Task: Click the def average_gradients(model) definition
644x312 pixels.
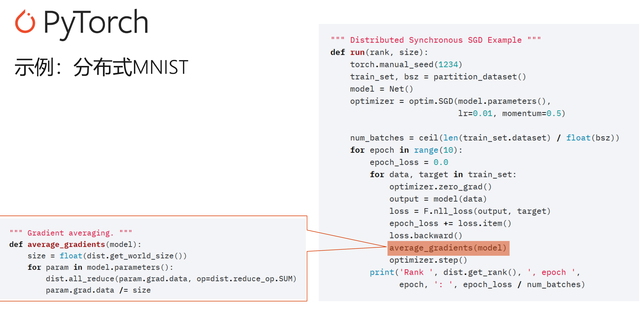Action: [x=75, y=244]
